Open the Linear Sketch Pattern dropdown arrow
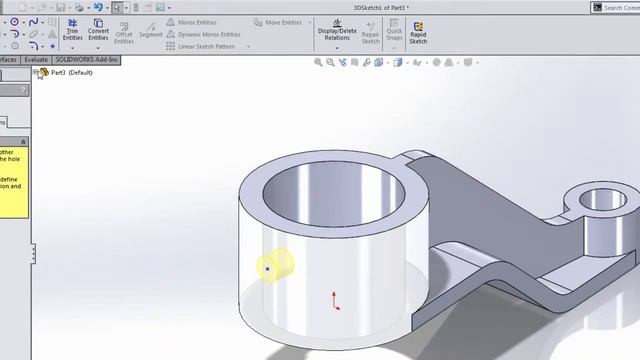Viewport: 640px width, 360px height. 249,47
